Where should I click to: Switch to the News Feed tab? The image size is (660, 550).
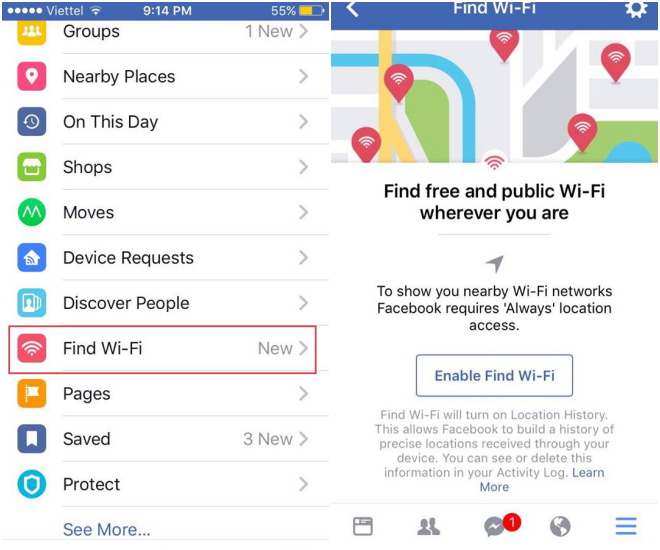(363, 526)
